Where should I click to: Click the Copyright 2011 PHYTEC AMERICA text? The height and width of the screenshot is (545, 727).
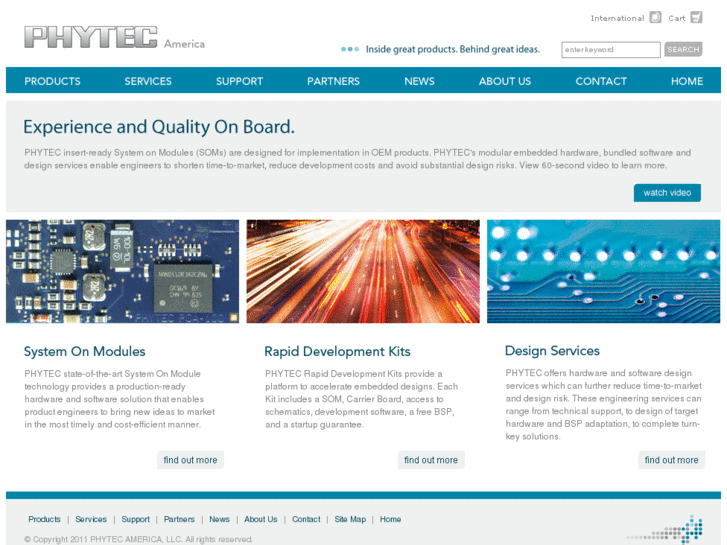click(x=138, y=539)
